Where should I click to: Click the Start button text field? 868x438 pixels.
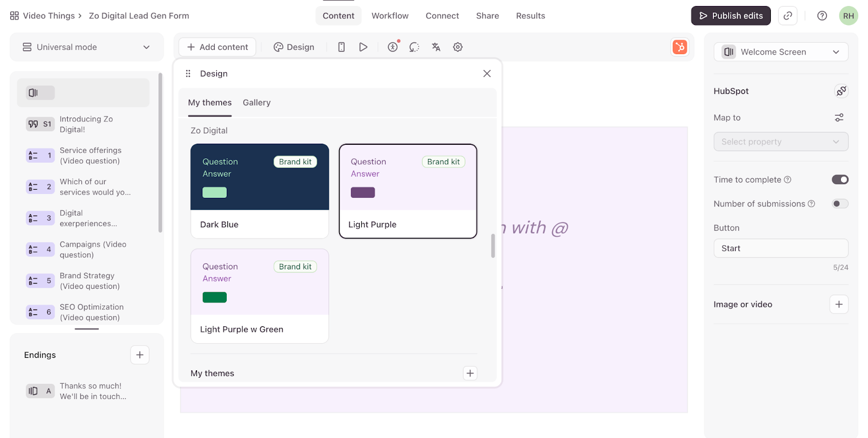tap(781, 248)
